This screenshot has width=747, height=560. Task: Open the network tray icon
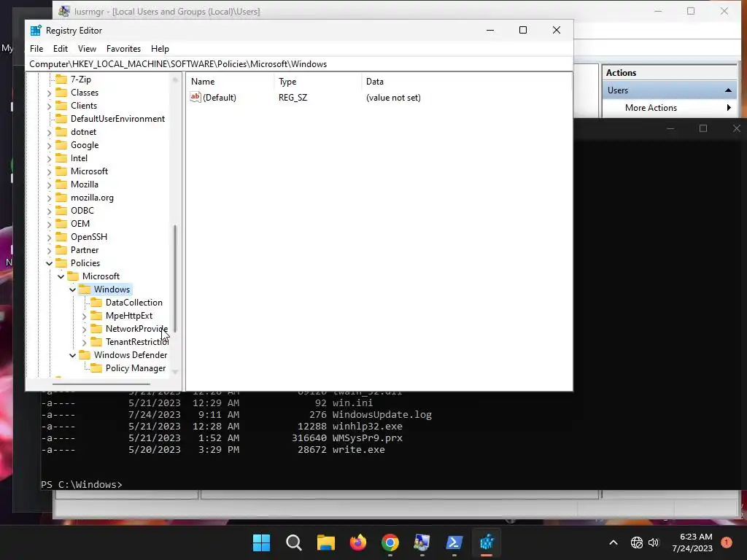click(636, 542)
